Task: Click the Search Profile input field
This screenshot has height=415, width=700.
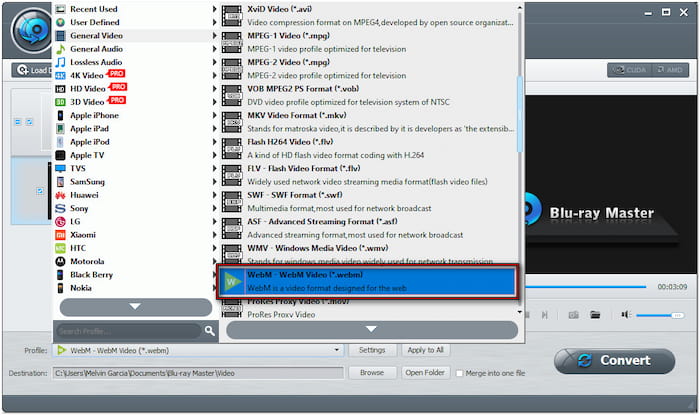Action: [128, 331]
